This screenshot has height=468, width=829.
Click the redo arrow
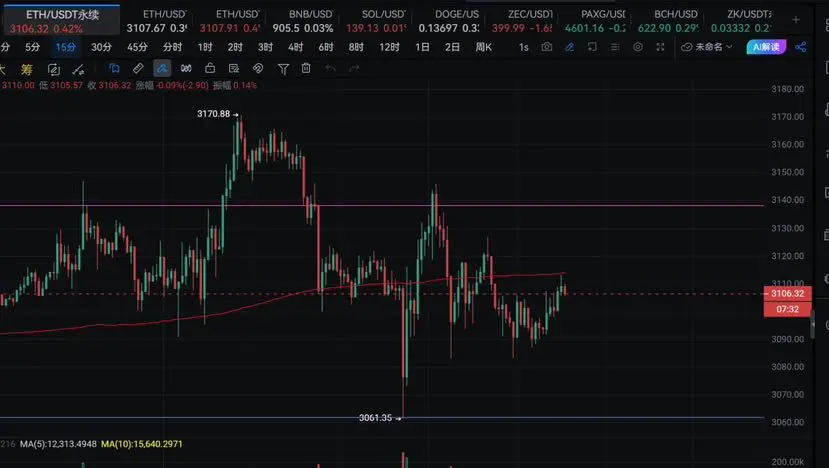[x=354, y=68]
